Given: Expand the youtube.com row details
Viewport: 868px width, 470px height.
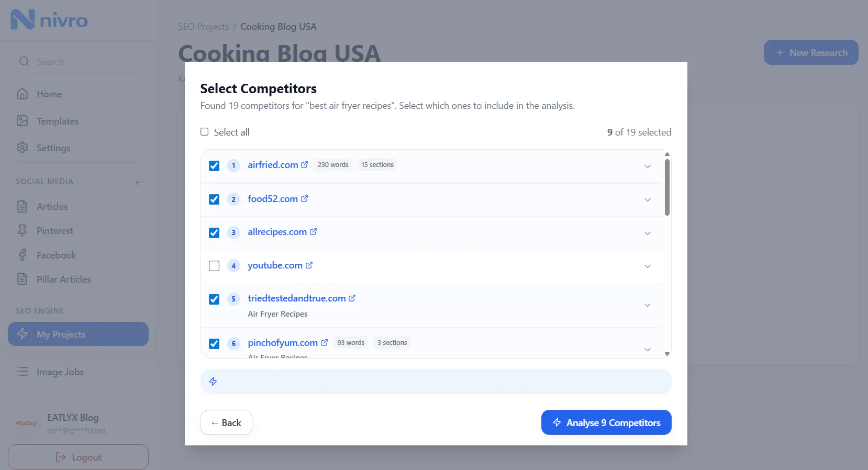Looking at the screenshot, I should tap(648, 266).
